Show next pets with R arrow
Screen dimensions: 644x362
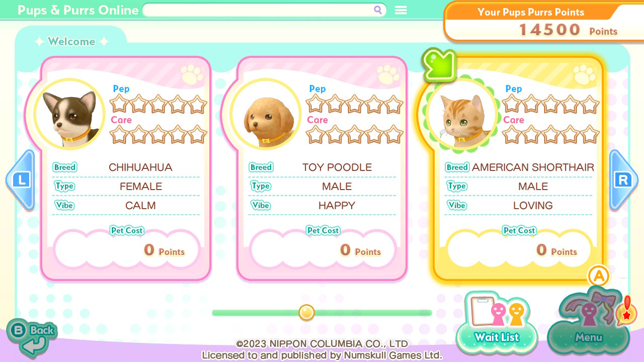623,180
